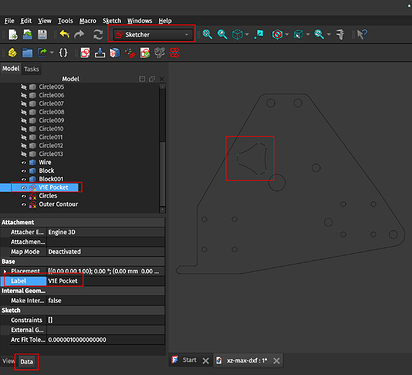412x375 pixels.
Task: Click the model tree vertical scrollbar
Action: pyautogui.click(x=162, y=147)
